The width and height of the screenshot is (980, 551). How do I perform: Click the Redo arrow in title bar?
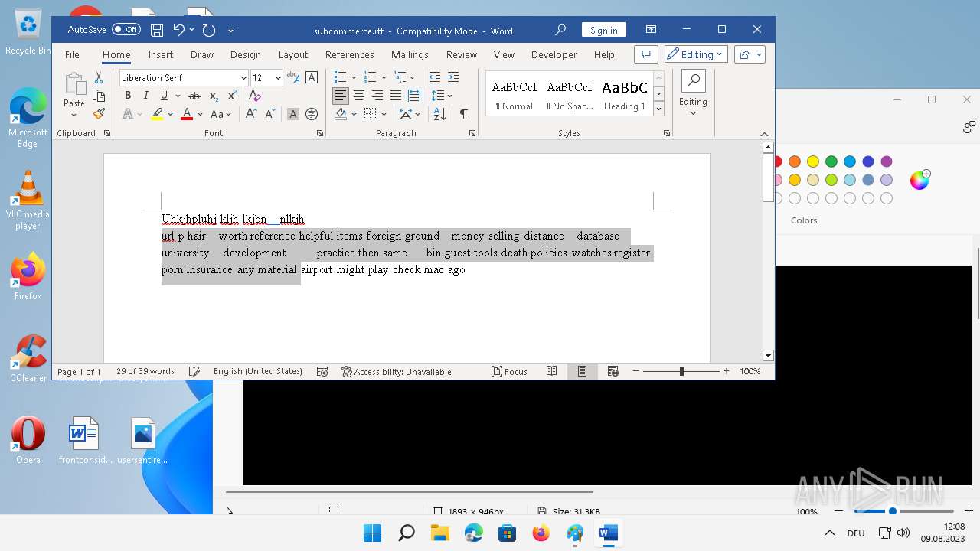pyautogui.click(x=209, y=31)
